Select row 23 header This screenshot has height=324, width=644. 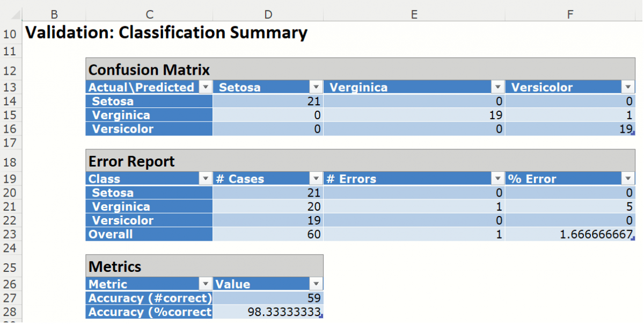click(12, 234)
